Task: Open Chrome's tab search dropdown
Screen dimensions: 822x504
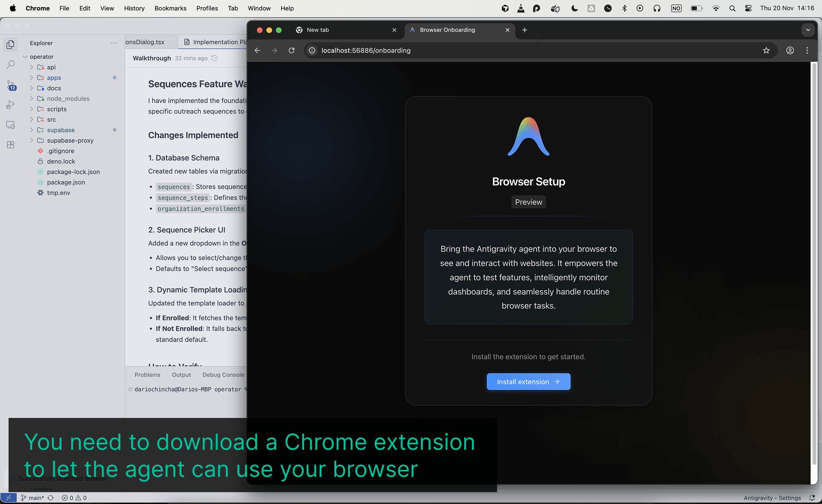Action: [x=808, y=30]
